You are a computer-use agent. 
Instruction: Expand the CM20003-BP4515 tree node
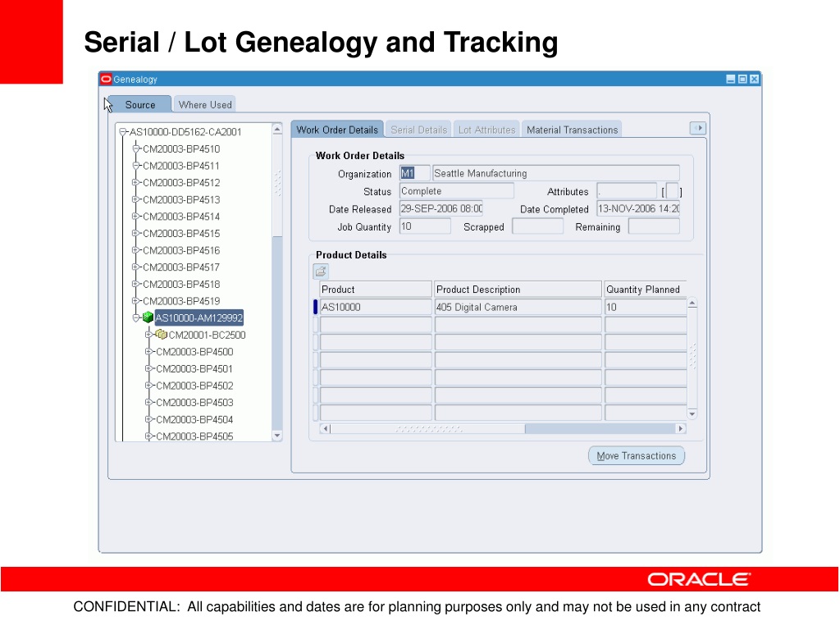135,234
